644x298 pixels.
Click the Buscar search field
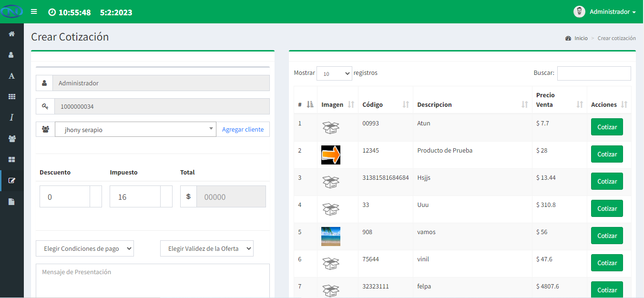(594, 73)
